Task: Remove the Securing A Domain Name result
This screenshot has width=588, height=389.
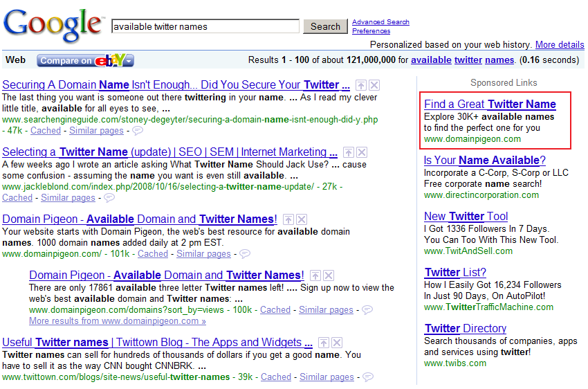Action: pos(374,85)
